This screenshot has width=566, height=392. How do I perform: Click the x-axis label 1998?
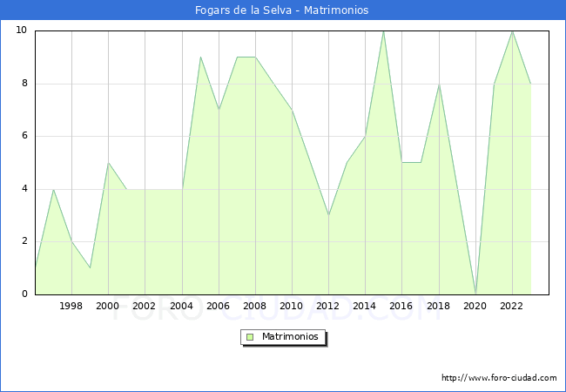71,306
